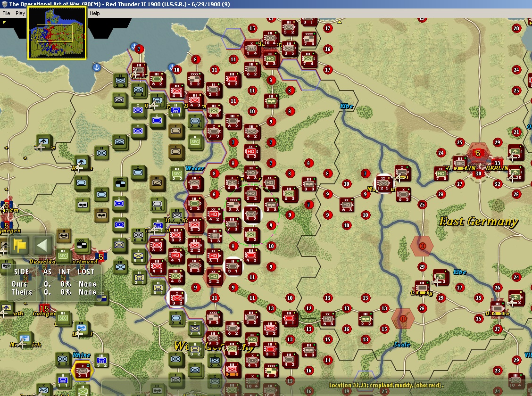Click the 'Theirs' row in combat report
The width and height of the screenshot is (532, 396).
[x=54, y=292]
